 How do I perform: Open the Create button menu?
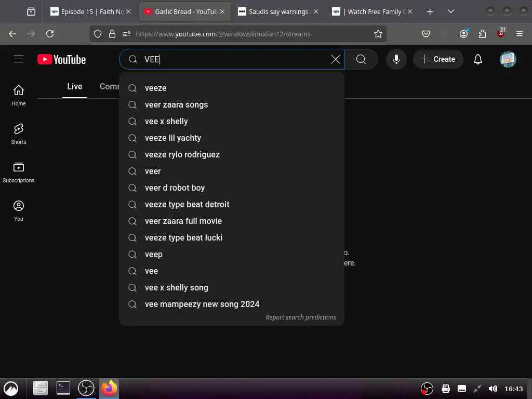click(437, 59)
